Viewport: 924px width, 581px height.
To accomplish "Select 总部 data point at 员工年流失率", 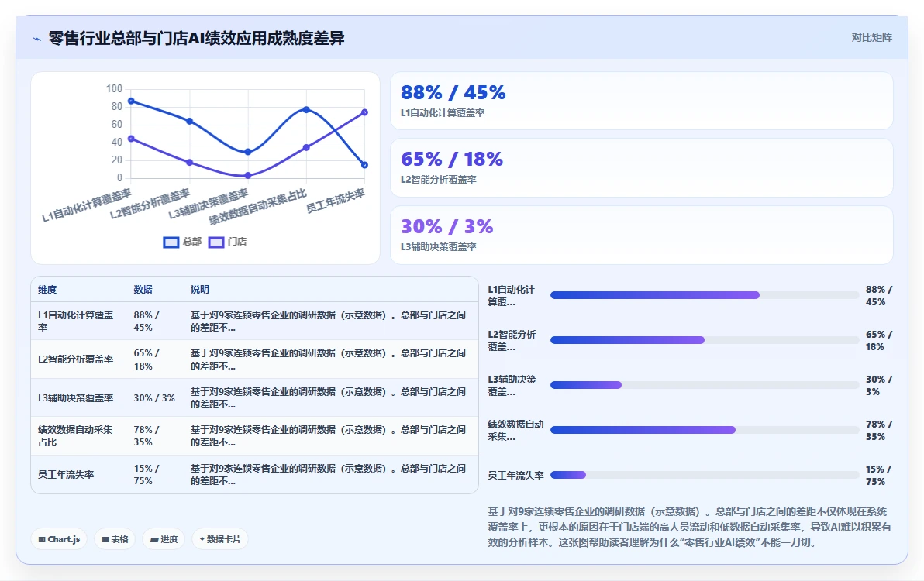I will coord(364,166).
